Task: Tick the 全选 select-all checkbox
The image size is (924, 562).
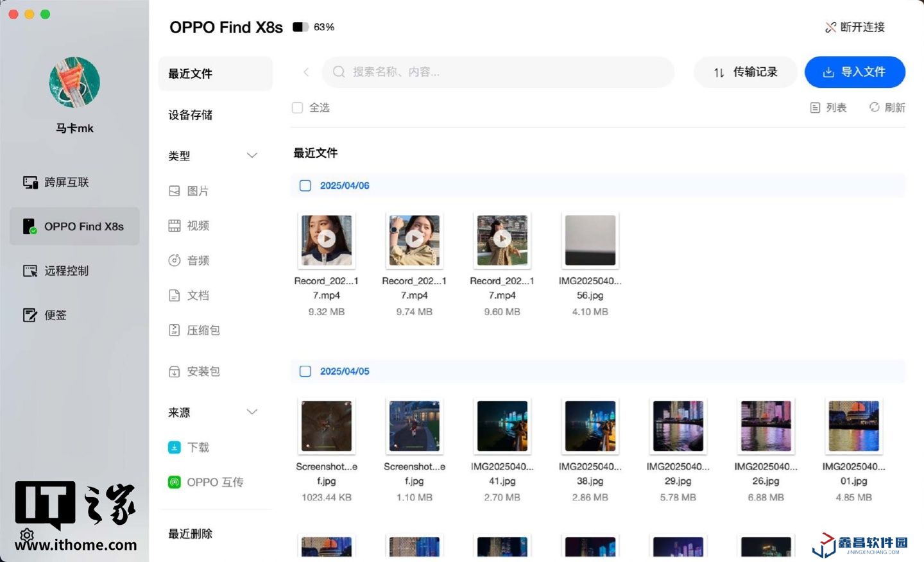Action: click(x=297, y=108)
